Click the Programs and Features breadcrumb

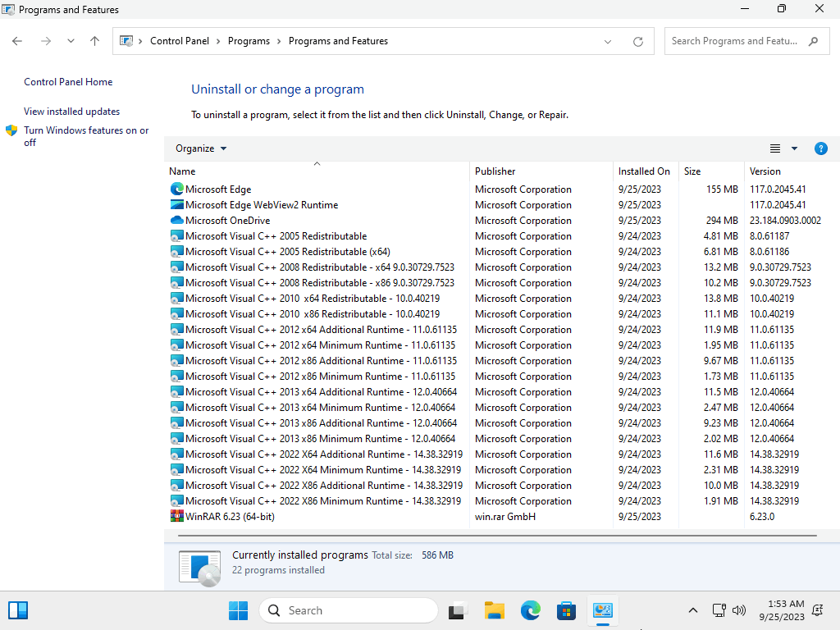[x=338, y=41]
